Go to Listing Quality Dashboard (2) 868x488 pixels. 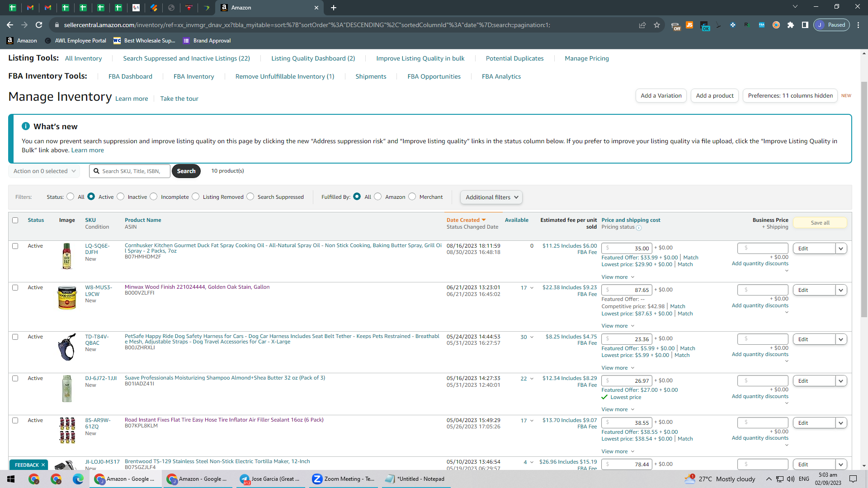[313, 58]
